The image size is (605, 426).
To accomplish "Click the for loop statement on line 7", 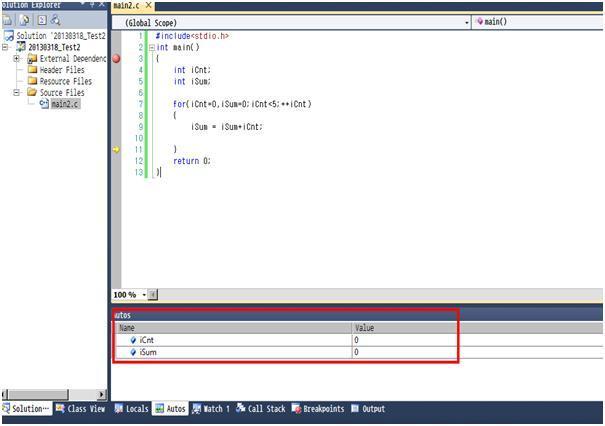I will tap(242, 104).
